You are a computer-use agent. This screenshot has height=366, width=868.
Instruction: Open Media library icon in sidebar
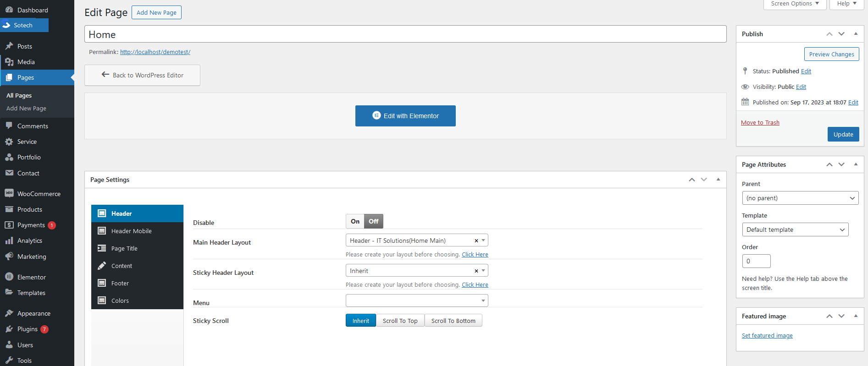[x=9, y=62]
